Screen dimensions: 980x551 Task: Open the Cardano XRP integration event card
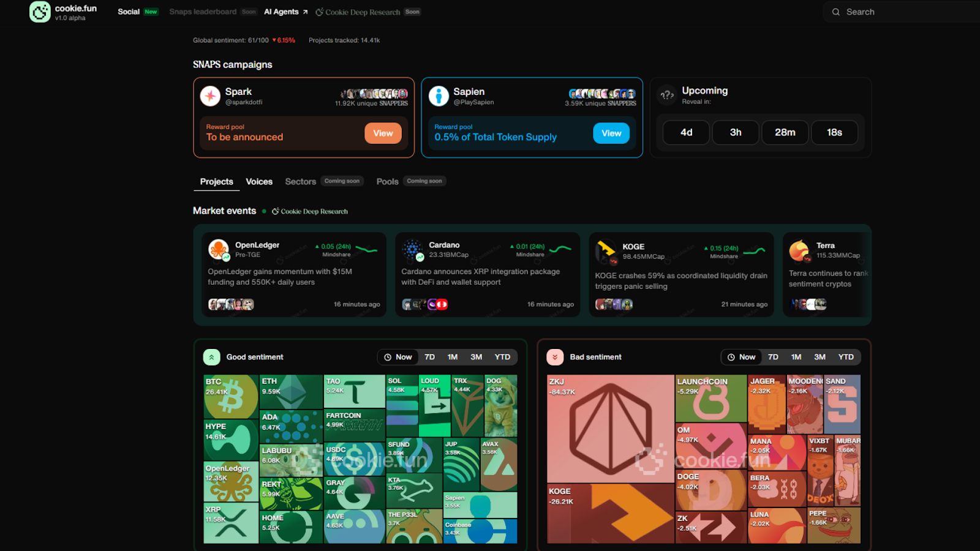(488, 274)
